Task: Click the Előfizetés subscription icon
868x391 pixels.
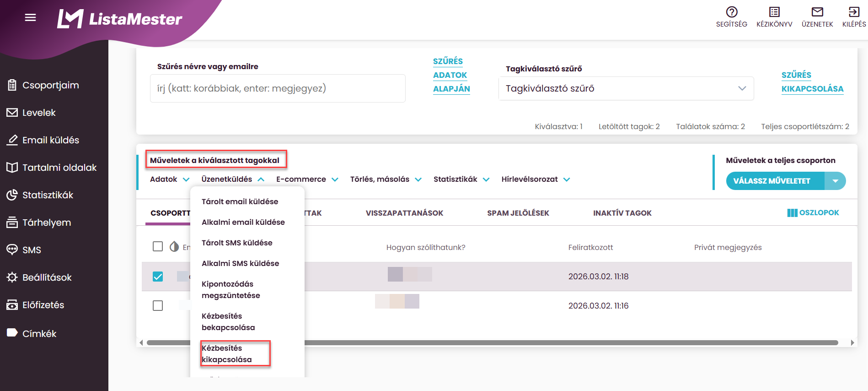Action: click(12, 305)
